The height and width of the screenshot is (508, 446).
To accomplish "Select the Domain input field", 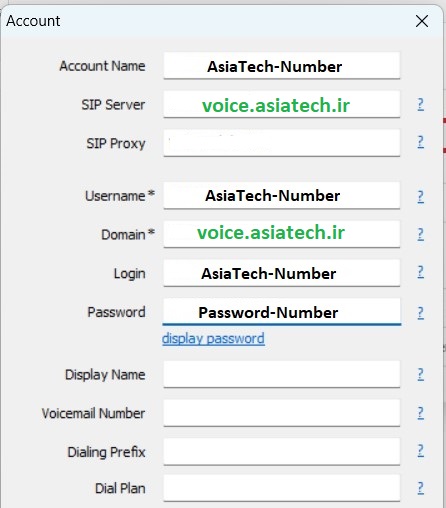I will [282, 234].
